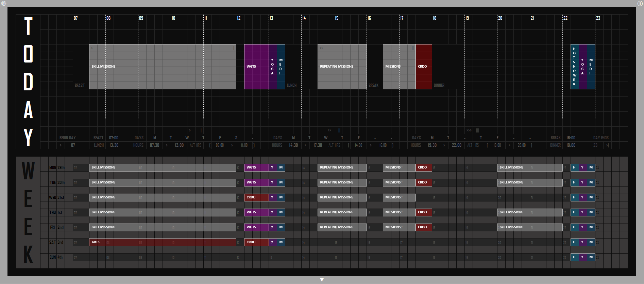Image resolution: width=644 pixels, height=284 pixels.
Task: Toggle the W day in the second DAYS row
Action: click(326, 138)
